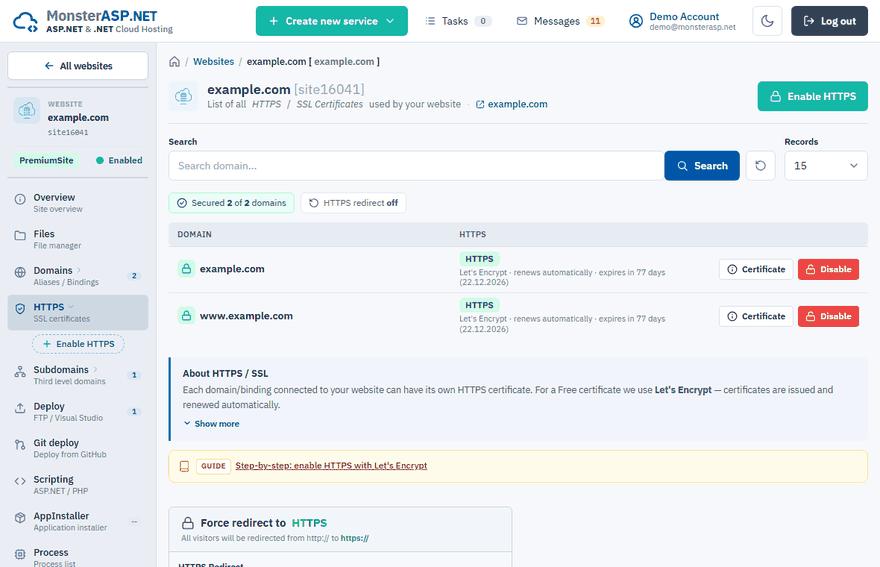Click HTTPS badge in example.com row
Viewport: 880px width, 567px height.
point(479,259)
